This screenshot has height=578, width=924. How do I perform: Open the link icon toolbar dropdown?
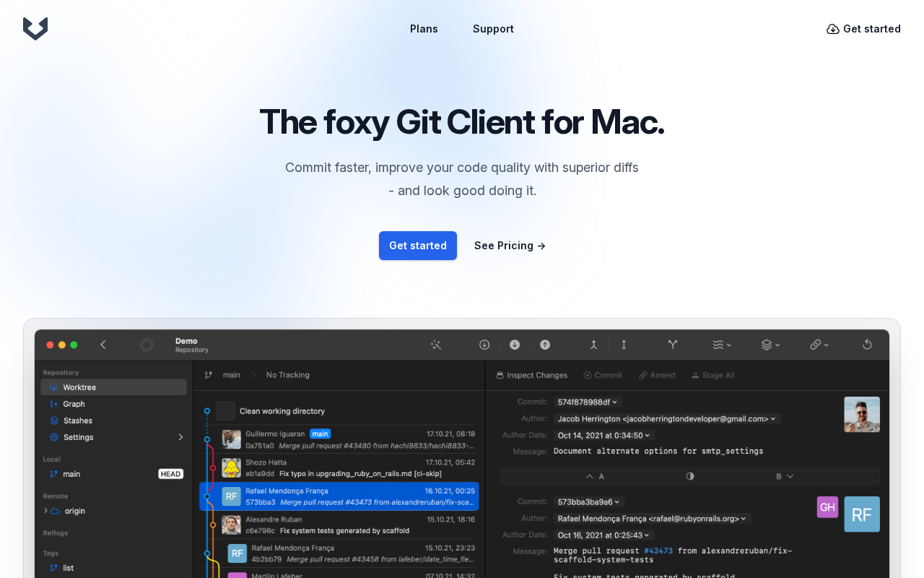coord(819,345)
